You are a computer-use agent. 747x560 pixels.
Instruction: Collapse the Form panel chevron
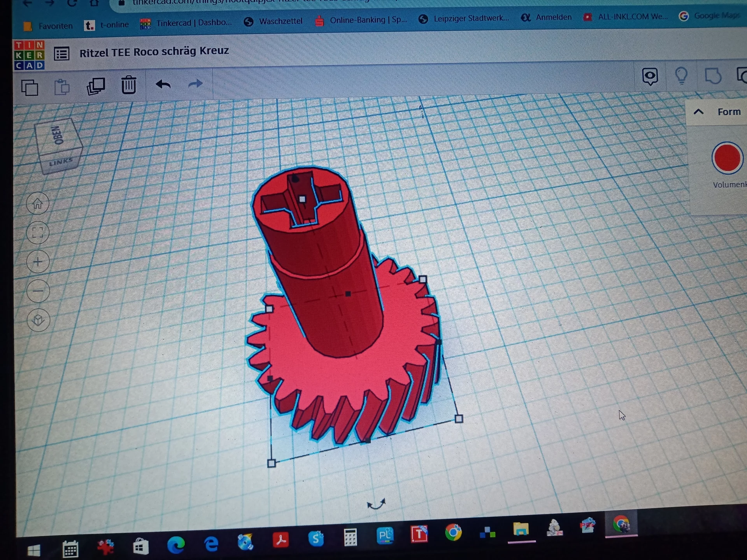(698, 112)
